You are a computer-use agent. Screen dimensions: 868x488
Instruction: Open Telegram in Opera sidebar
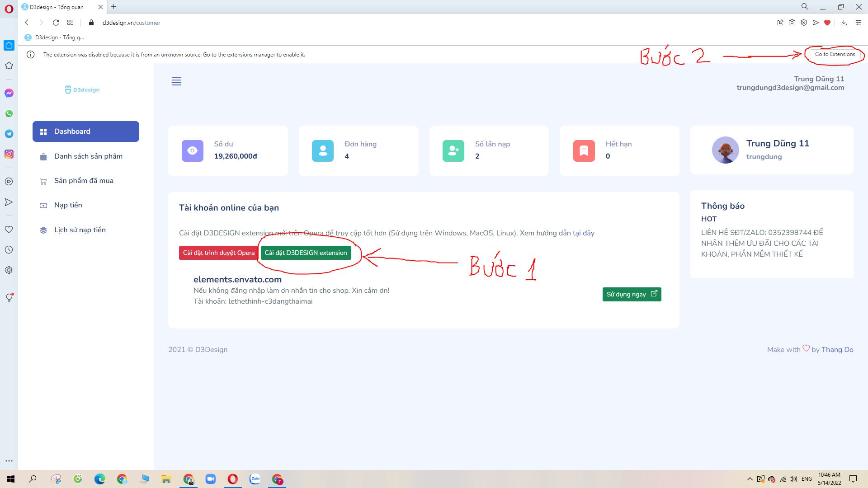click(9, 134)
